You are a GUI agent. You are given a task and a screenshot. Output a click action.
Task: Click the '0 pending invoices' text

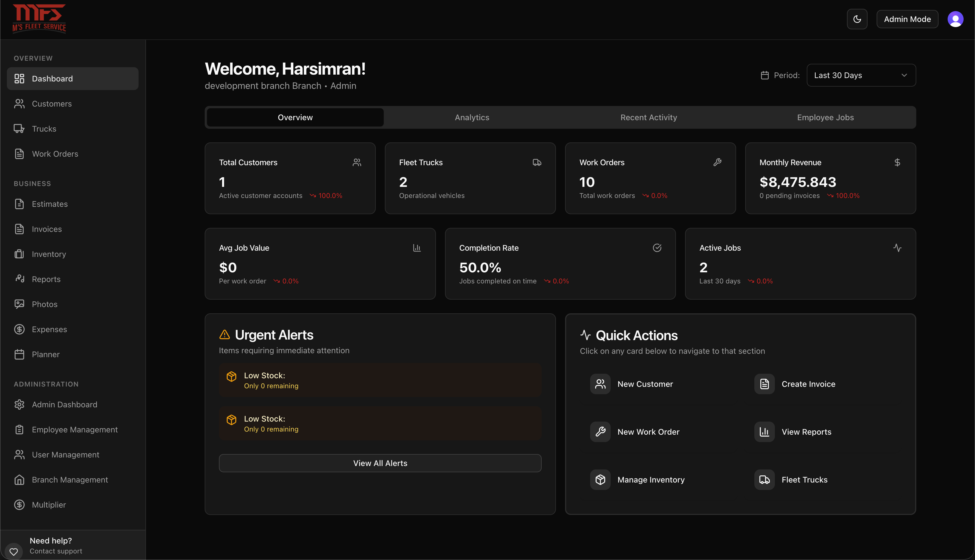point(789,196)
